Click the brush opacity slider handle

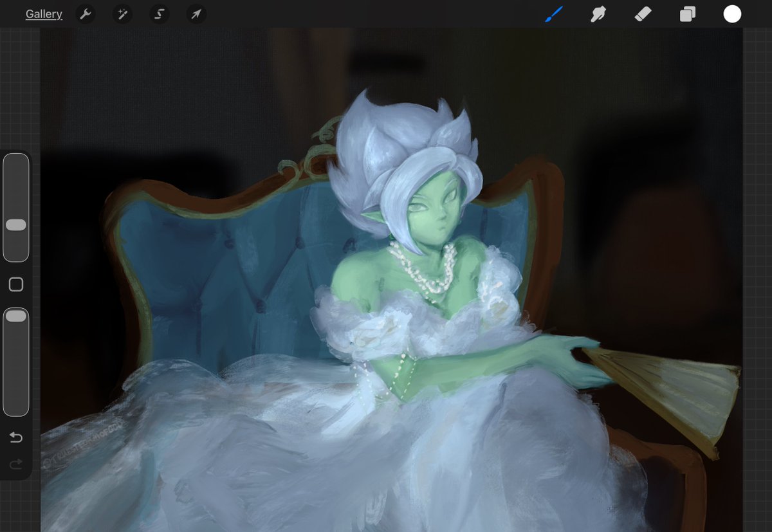click(x=16, y=316)
